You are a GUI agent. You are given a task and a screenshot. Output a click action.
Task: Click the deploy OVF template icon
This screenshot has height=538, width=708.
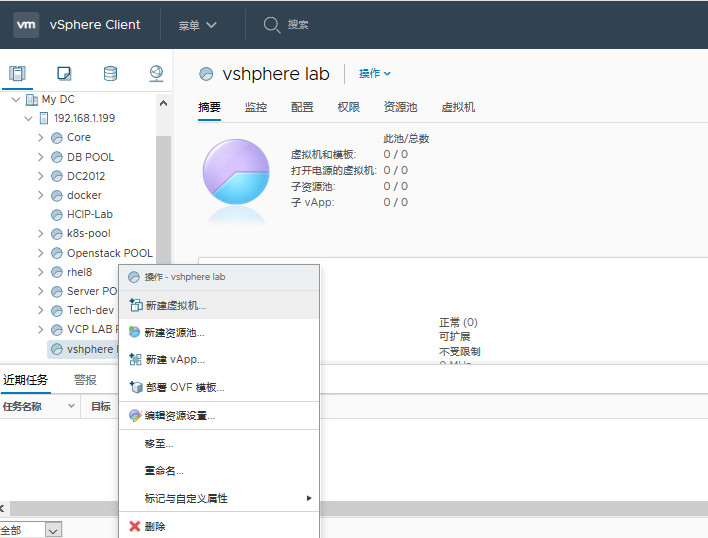pos(135,387)
